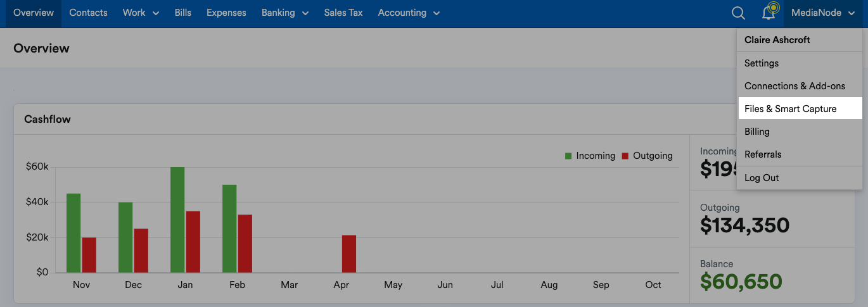Expand the Work dropdown menu
Image resolution: width=868 pixels, height=307 pixels.
point(141,13)
